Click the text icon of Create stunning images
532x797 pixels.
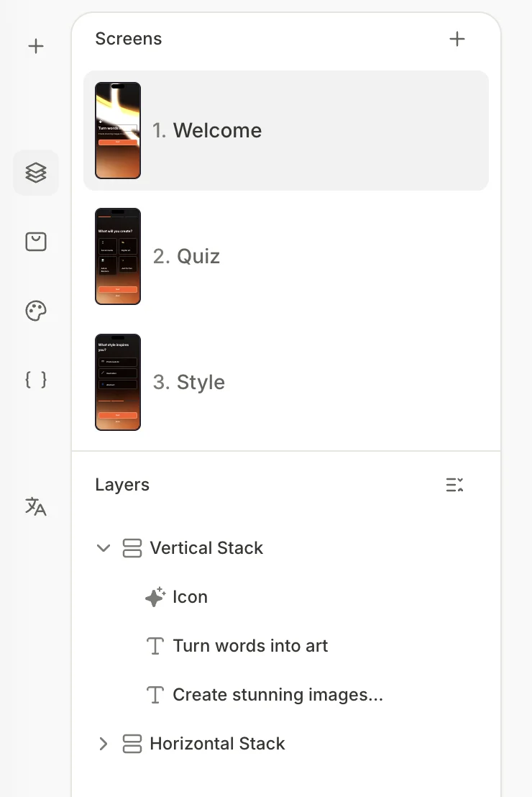pyautogui.click(x=155, y=695)
